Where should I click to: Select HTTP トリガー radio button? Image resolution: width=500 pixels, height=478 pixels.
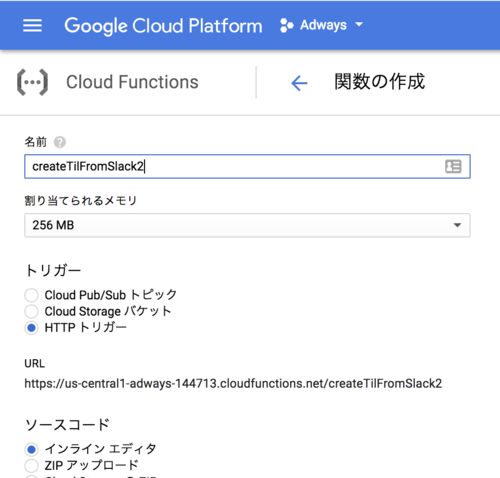[x=31, y=328]
